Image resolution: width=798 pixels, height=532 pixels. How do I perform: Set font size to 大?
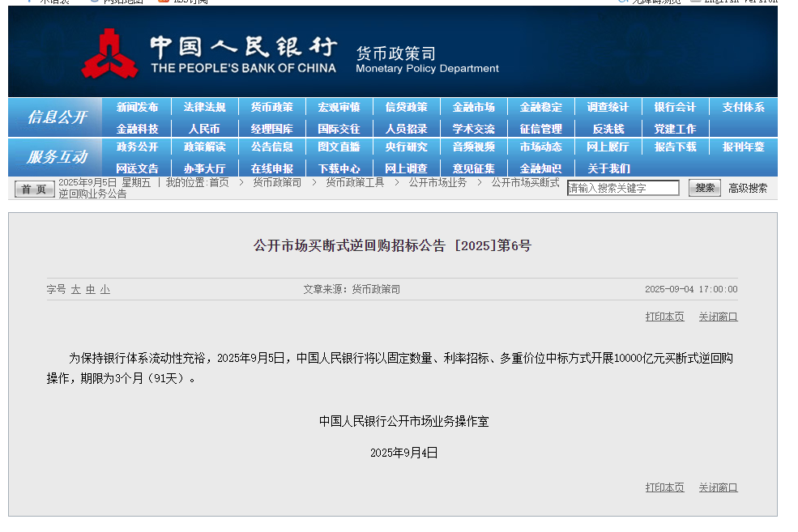75,289
